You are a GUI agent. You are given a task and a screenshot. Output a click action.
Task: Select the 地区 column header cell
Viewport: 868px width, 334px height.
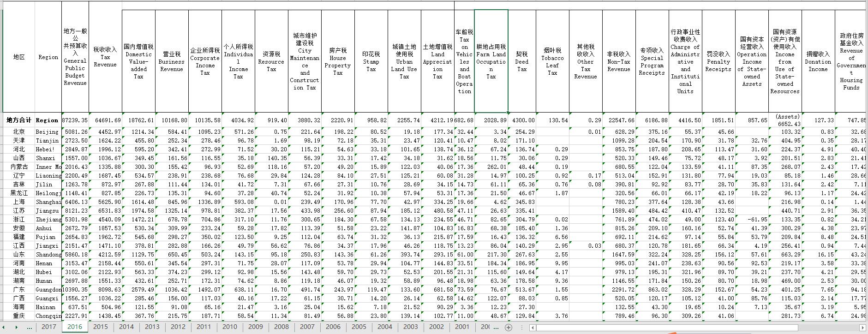[x=18, y=57]
